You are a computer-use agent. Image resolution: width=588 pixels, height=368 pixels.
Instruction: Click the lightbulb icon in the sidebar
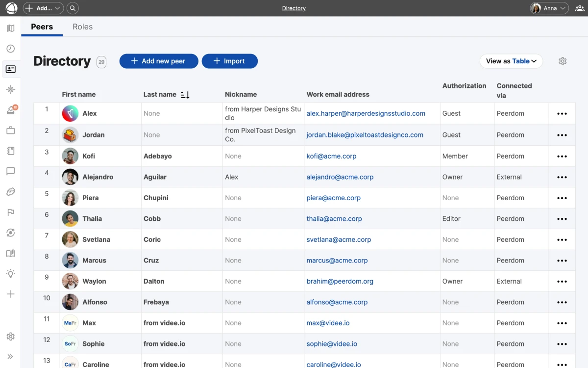(x=11, y=273)
